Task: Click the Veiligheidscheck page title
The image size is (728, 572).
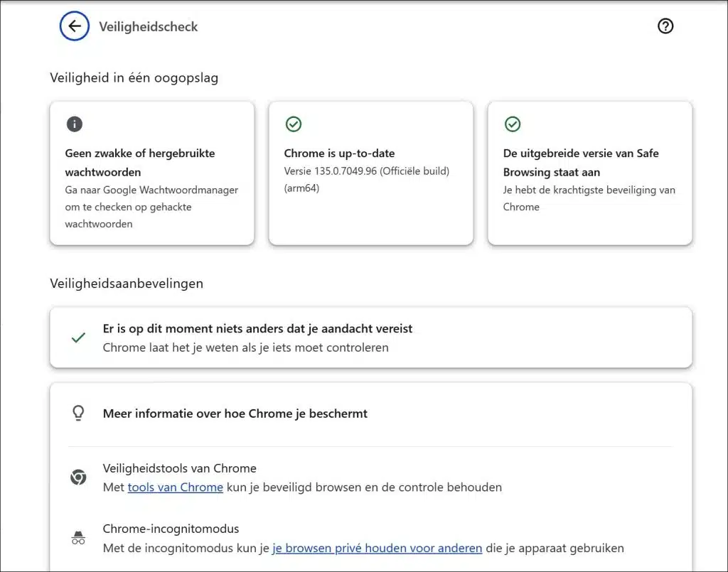Action: [x=148, y=27]
